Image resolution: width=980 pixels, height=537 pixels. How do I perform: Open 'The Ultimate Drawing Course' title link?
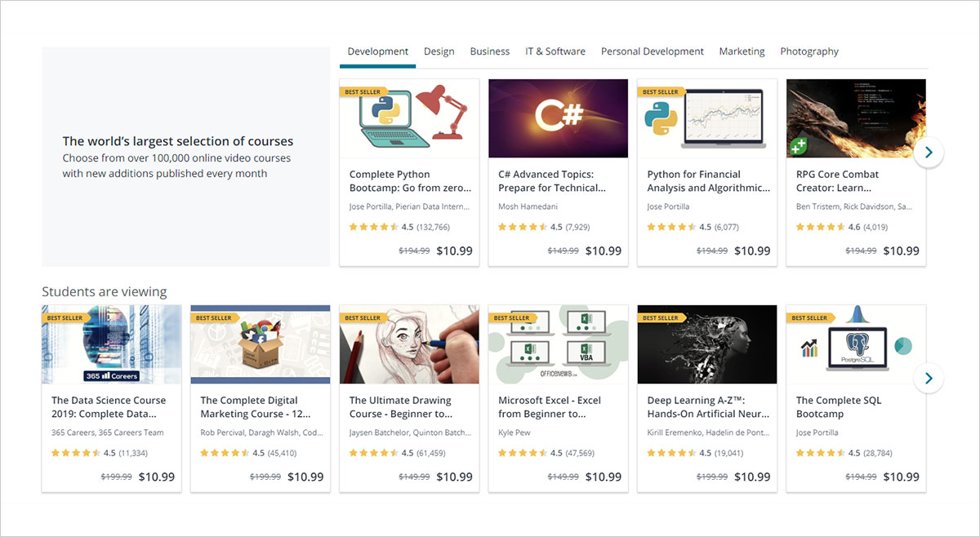click(401, 407)
